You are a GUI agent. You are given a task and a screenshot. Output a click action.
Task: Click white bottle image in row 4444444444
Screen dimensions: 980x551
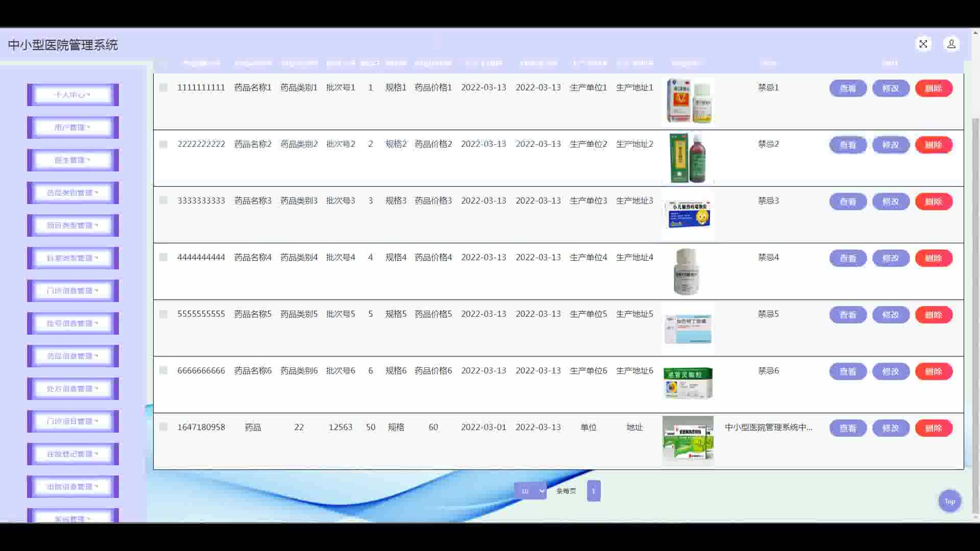coord(687,271)
